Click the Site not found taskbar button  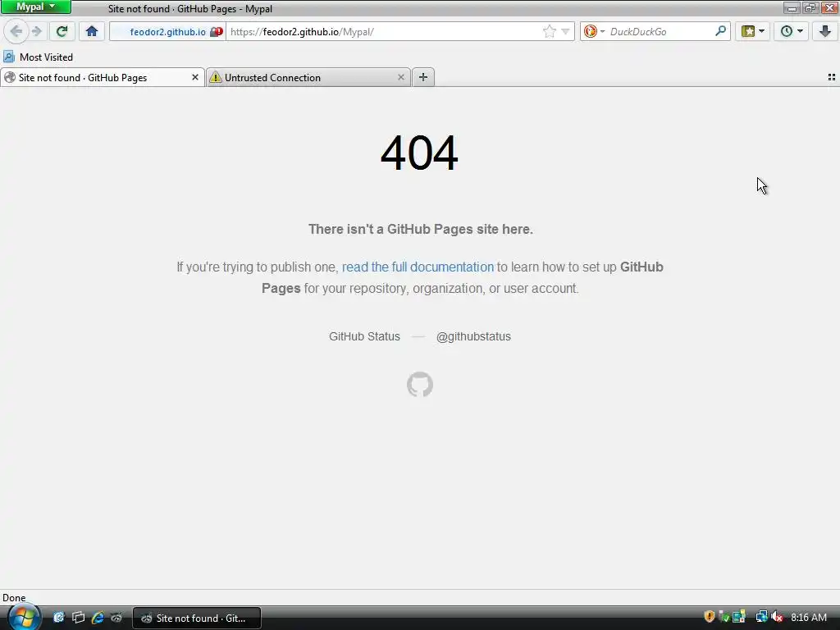point(197,619)
